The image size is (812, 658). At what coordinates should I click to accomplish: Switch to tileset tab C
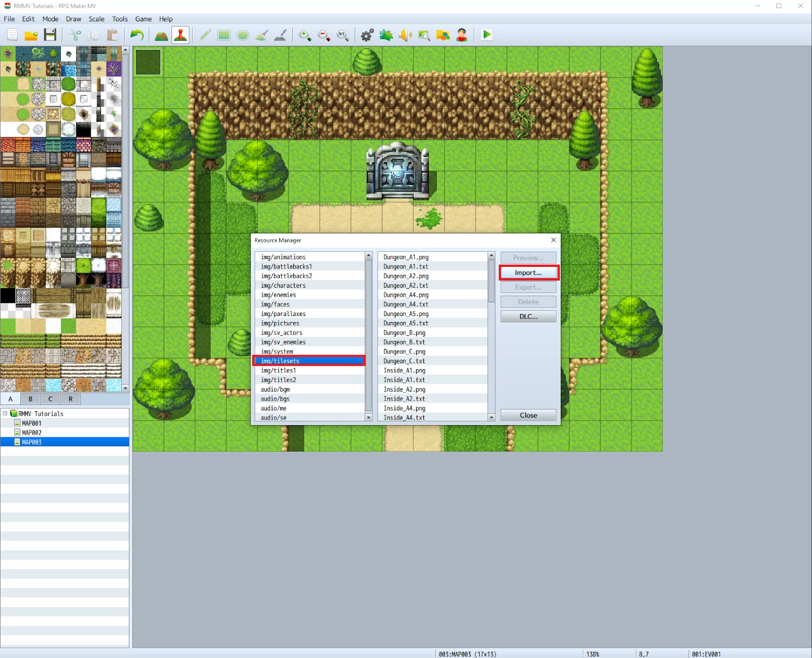(x=50, y=399)
